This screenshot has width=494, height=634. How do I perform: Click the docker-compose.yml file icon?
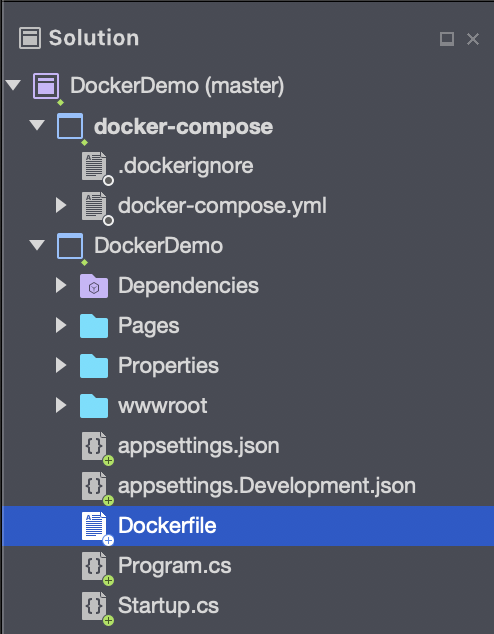click(x=94, y=206)
